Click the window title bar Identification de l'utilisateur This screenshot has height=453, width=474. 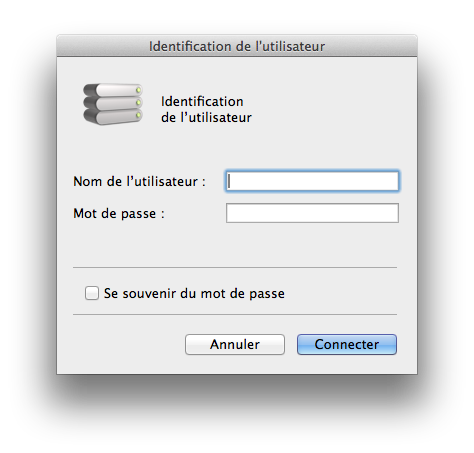click(x=237, y=46)
